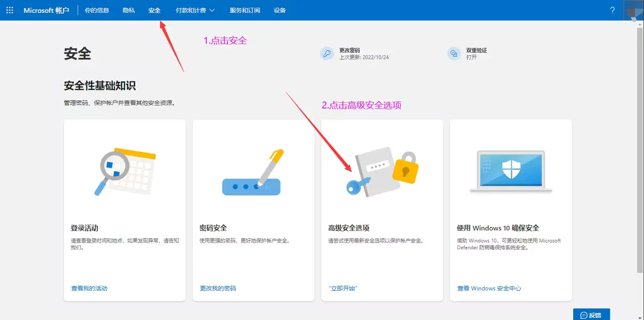Click the 登录活动 card heading

pos(84,228)
